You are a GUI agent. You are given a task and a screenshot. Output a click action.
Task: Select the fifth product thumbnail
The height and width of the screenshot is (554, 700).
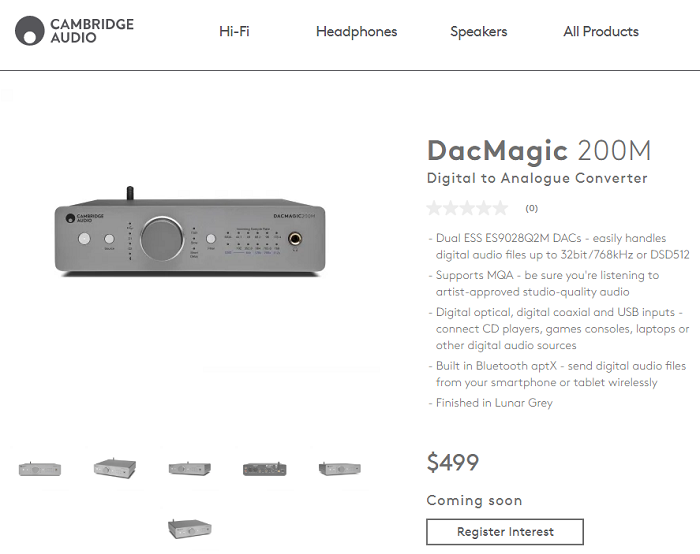340,469
